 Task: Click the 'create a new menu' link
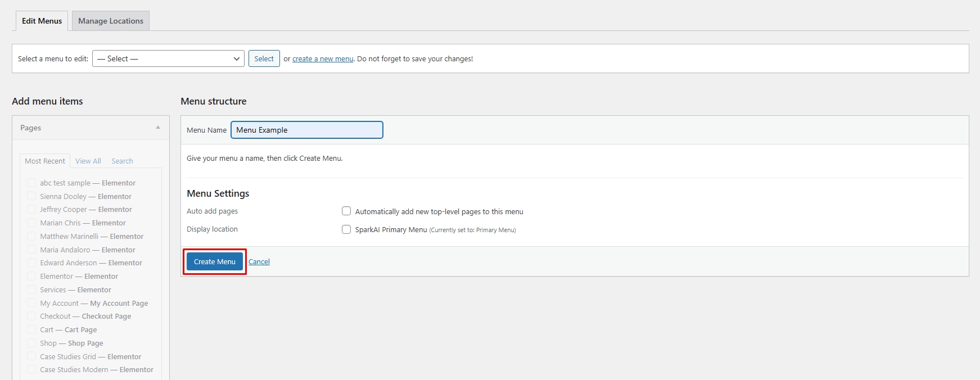click(323, 59)
